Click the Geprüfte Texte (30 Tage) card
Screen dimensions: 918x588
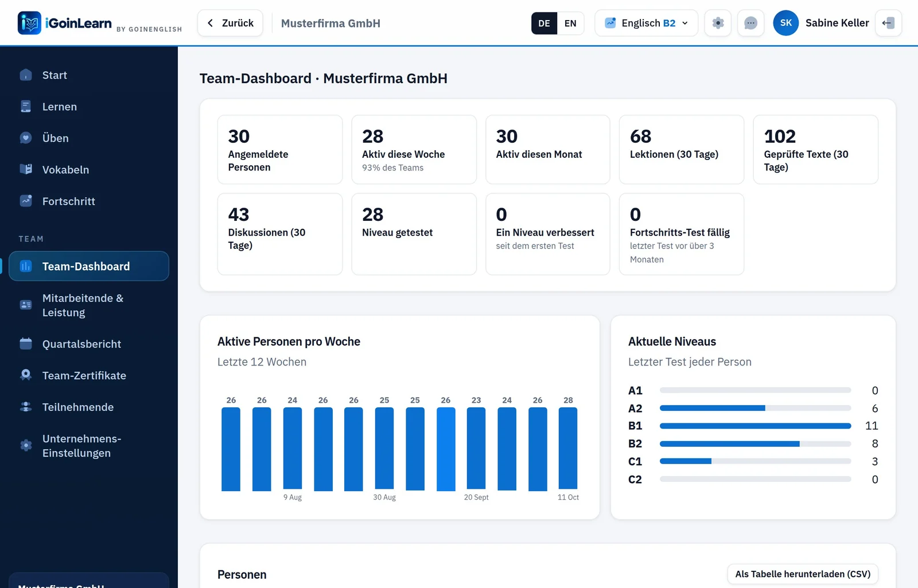click(816, 149)
